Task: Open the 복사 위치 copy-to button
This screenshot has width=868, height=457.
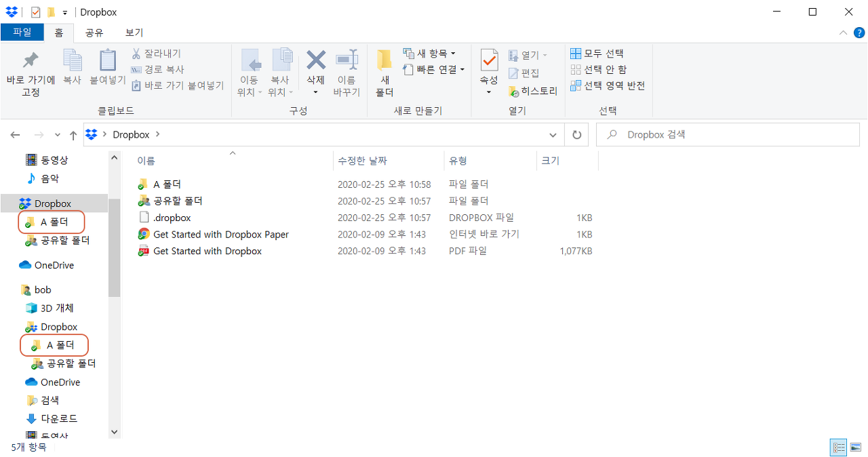Action: click(x=281, y=73)
